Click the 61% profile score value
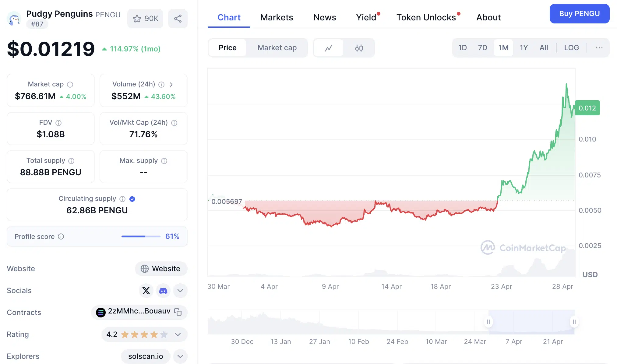This screenshot has width=617, height=364. [x=172, y=236]
